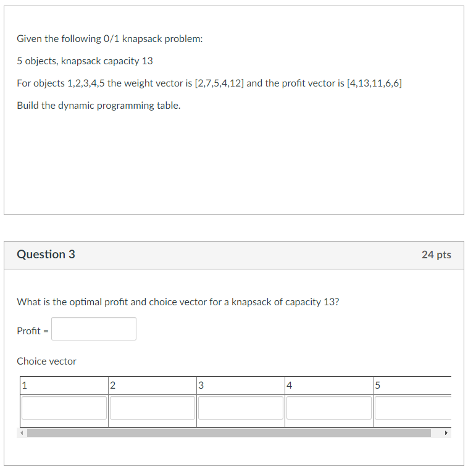The height and width of the screenshot is (469, 476).
Task: Click the Question 3 heading
Action: click(x=46, y=254)
